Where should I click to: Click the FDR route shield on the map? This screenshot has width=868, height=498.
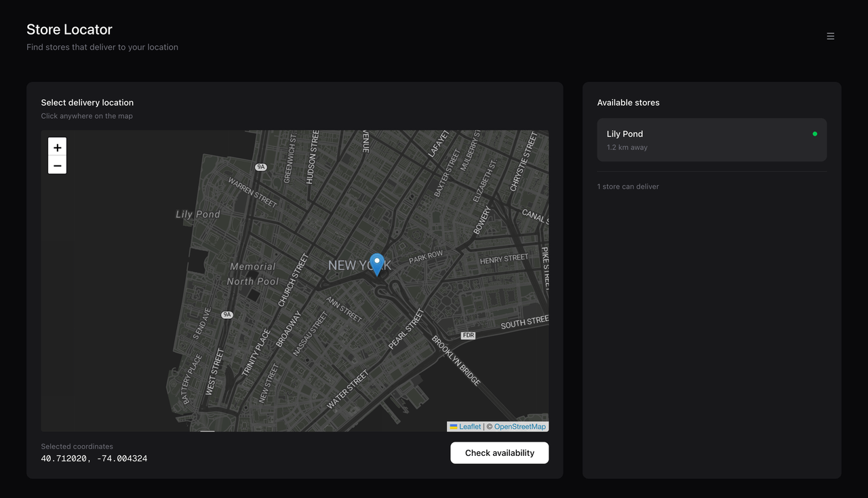[467, 334]
